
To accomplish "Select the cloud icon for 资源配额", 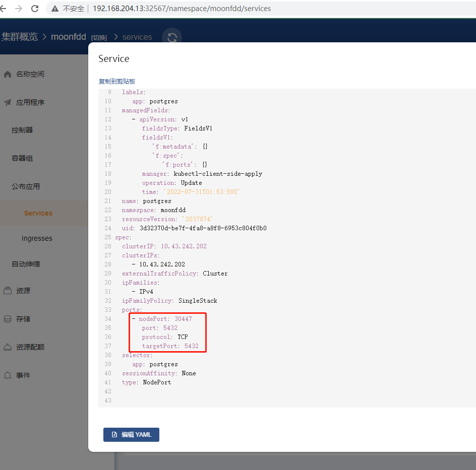I will pos(7,347).
